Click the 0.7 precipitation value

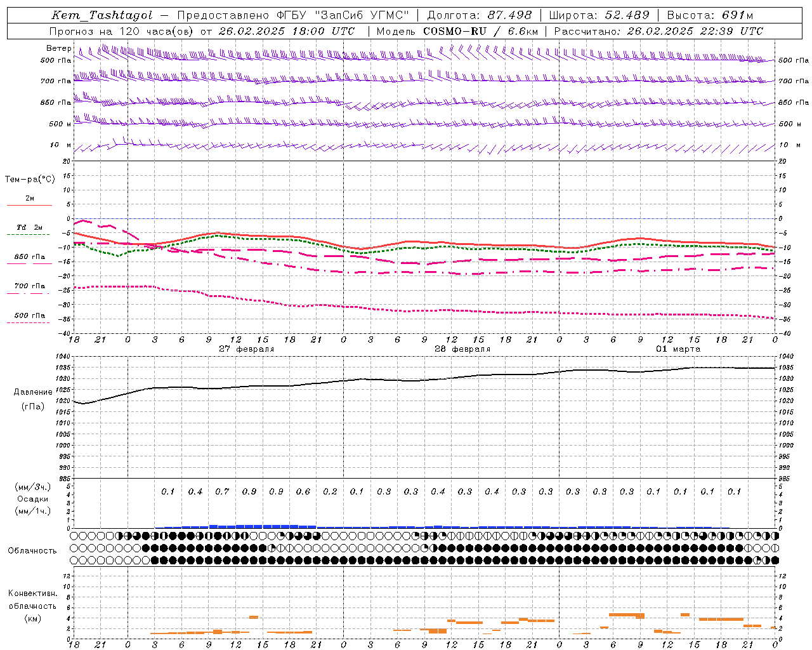(222, 492)
